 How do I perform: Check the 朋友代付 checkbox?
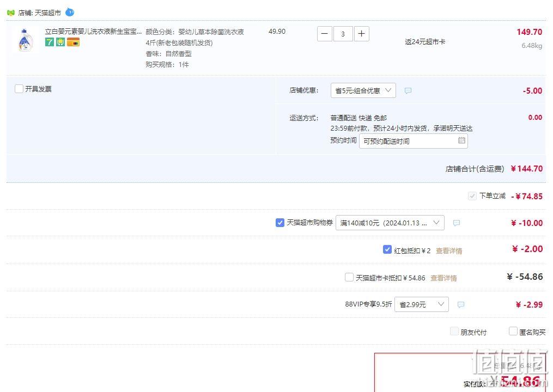(x=454, y=331)
